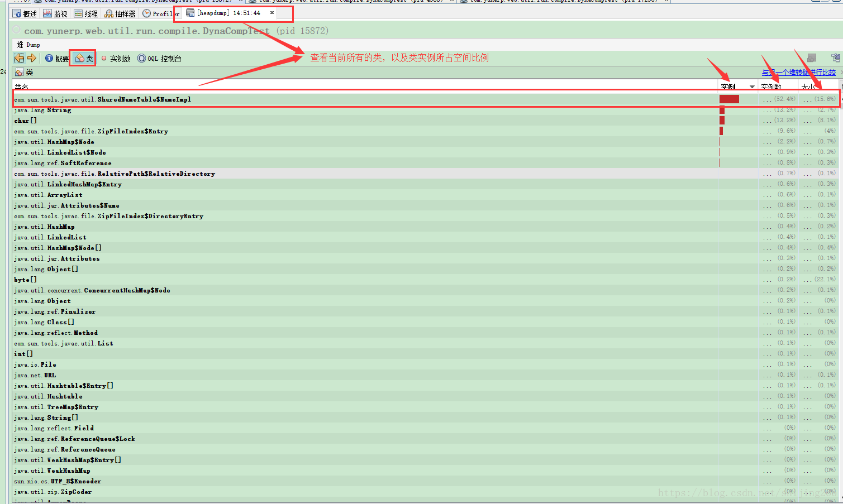
Task: Select the Hashtable$Entry[] row
Action: pyautogui.click(x=426, y=386)
